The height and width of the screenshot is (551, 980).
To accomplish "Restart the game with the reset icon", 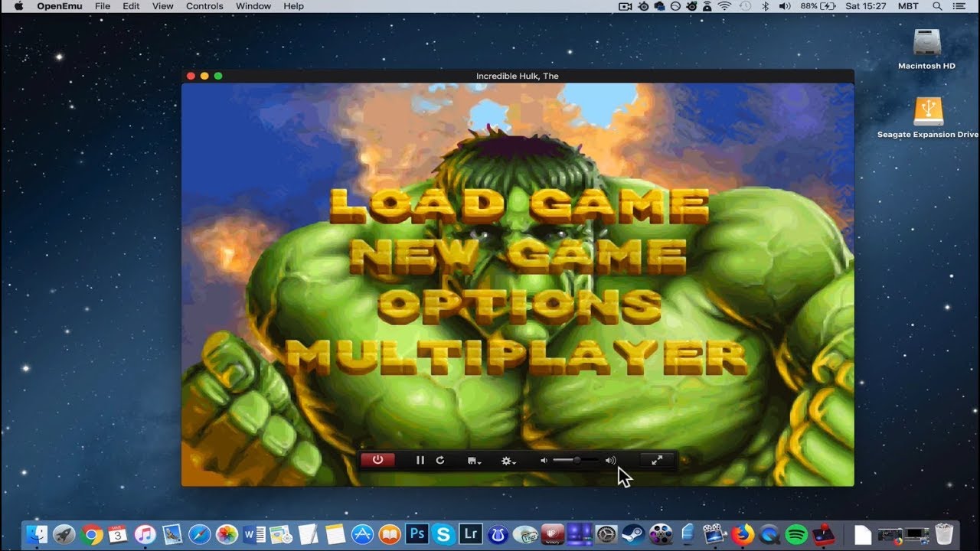I will [x=440, y=461].
